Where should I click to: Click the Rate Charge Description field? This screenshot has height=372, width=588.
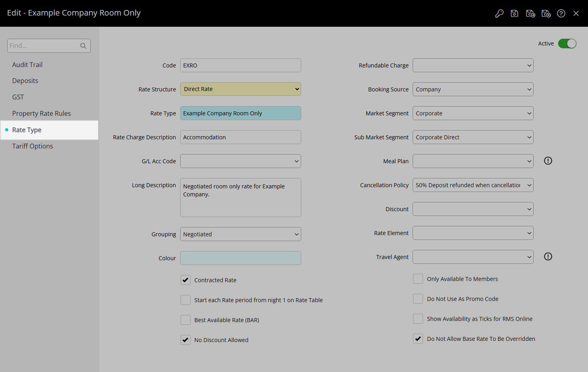point(240,137)
